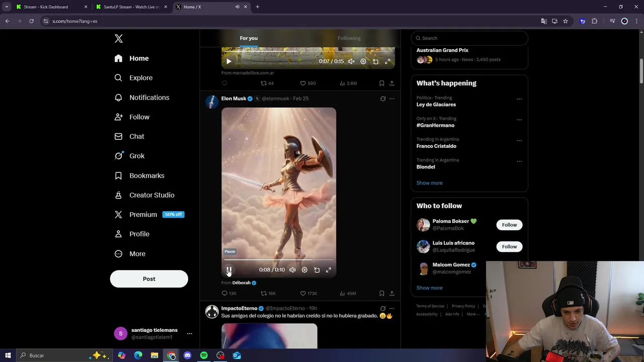Open Premium in the sidebar
644x362 pixels.
coord(149,214)
